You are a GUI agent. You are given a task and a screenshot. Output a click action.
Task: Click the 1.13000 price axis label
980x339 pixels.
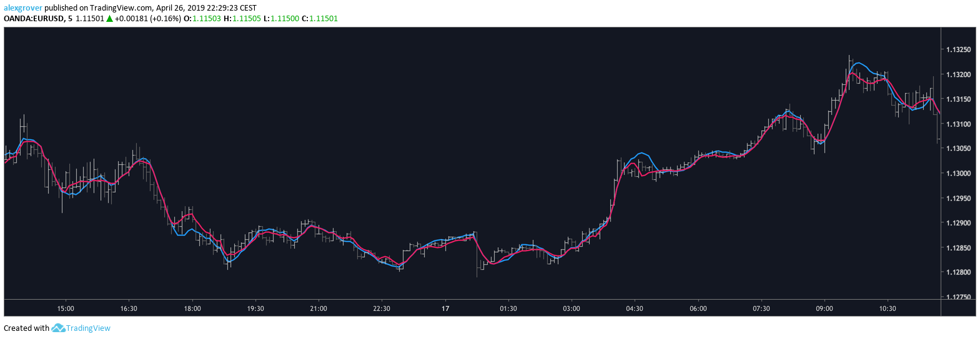coord(958,174)
